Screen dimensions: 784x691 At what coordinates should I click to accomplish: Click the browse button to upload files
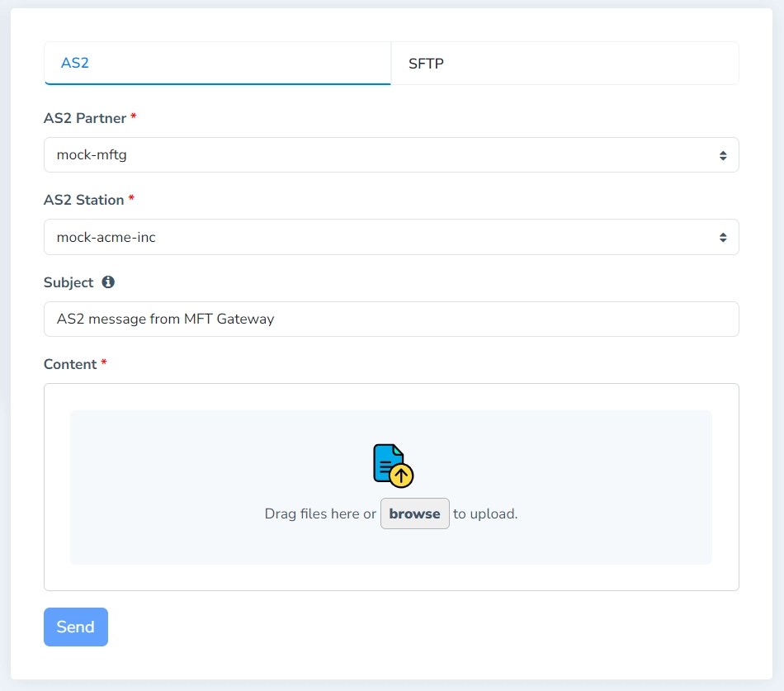point(414,514)
